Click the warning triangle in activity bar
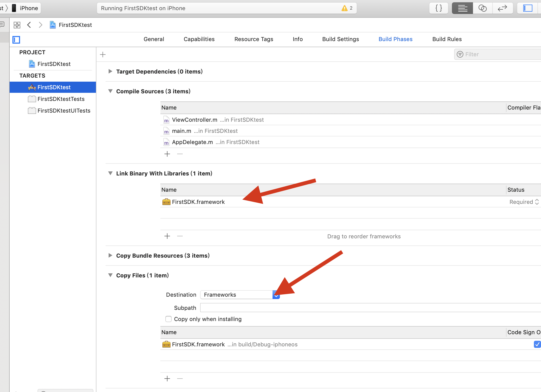The width and height of the screenshot is (541, 392). tap(345, 8)
